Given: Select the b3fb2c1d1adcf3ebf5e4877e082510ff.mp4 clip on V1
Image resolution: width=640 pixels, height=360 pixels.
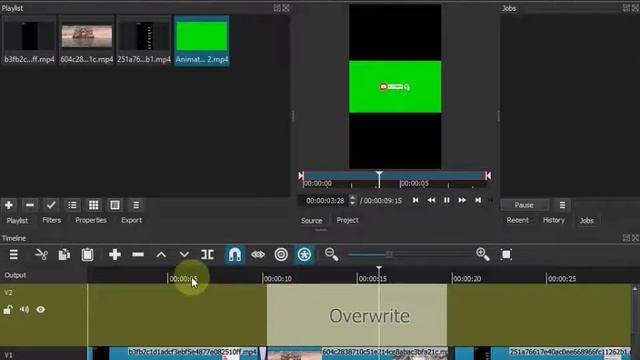Looking at the screenshot, I should [173, 353].
